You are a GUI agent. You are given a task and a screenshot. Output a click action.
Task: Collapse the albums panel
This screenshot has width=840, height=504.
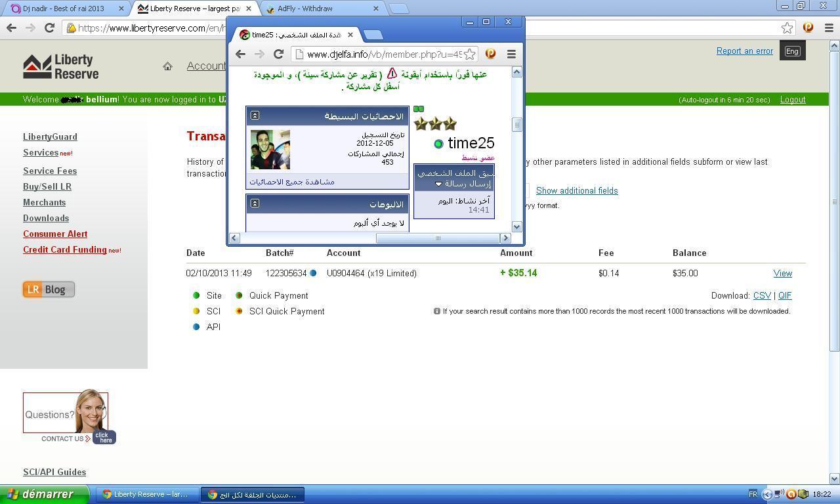point(255,203)
